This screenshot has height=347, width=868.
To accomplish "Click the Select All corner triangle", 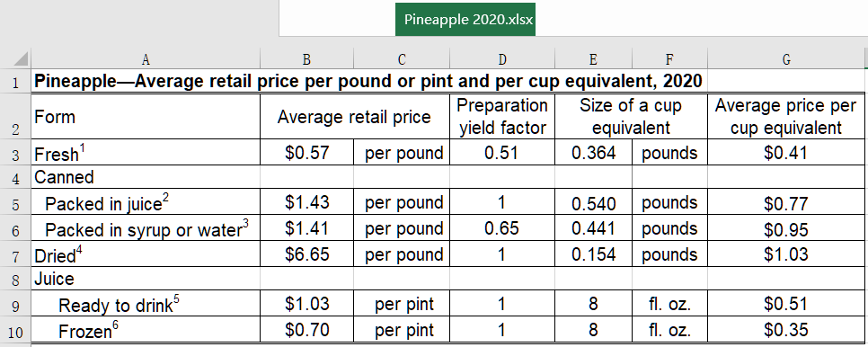I will [15, 58].
